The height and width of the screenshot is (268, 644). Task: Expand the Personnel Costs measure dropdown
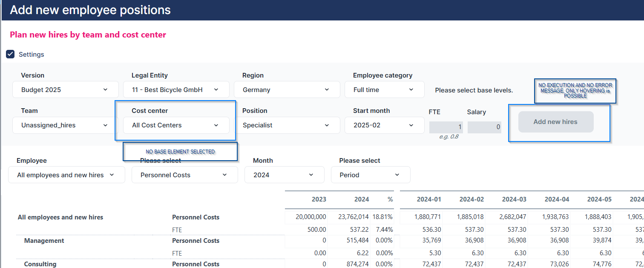[184, 175]
